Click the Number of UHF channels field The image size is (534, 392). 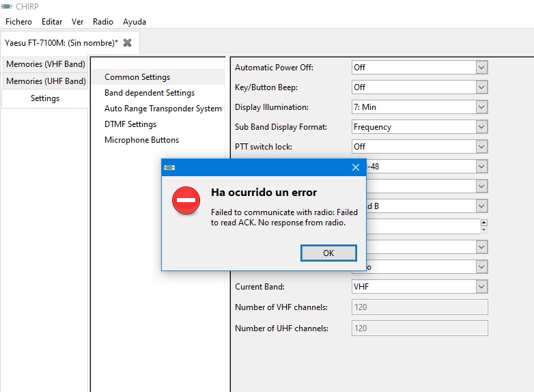click(419, 328)
